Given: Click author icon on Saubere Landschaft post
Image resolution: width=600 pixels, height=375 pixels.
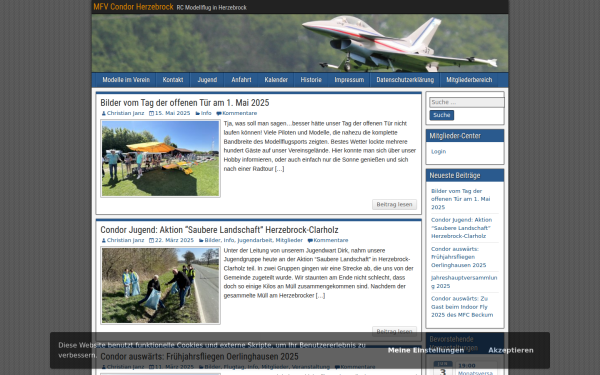Looking at the screenshot, I should coord(103,240).
